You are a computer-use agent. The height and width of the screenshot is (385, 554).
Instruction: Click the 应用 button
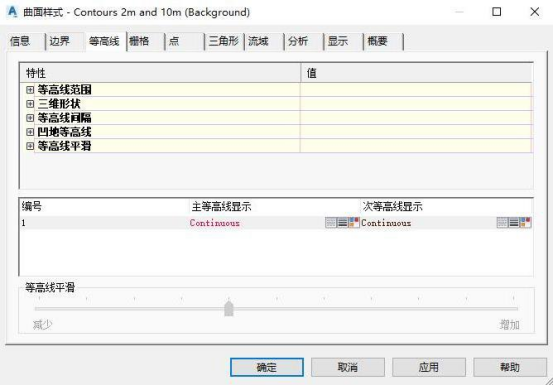click(x=429, y=367)
